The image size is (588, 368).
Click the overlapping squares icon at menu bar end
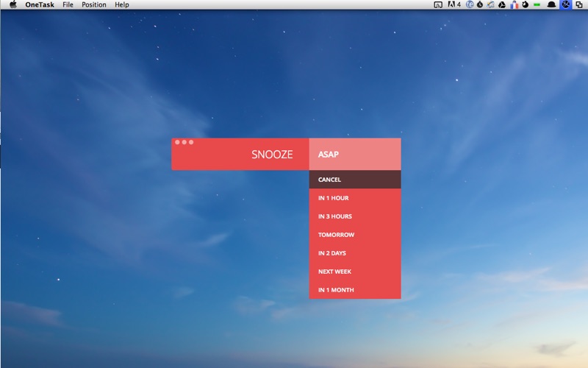579,4
